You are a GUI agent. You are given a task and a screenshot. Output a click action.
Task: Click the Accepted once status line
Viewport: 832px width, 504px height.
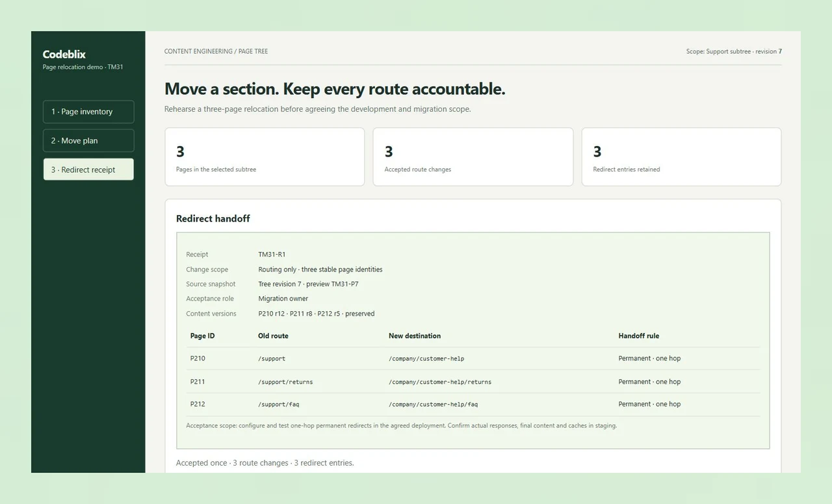coord(265,463)
